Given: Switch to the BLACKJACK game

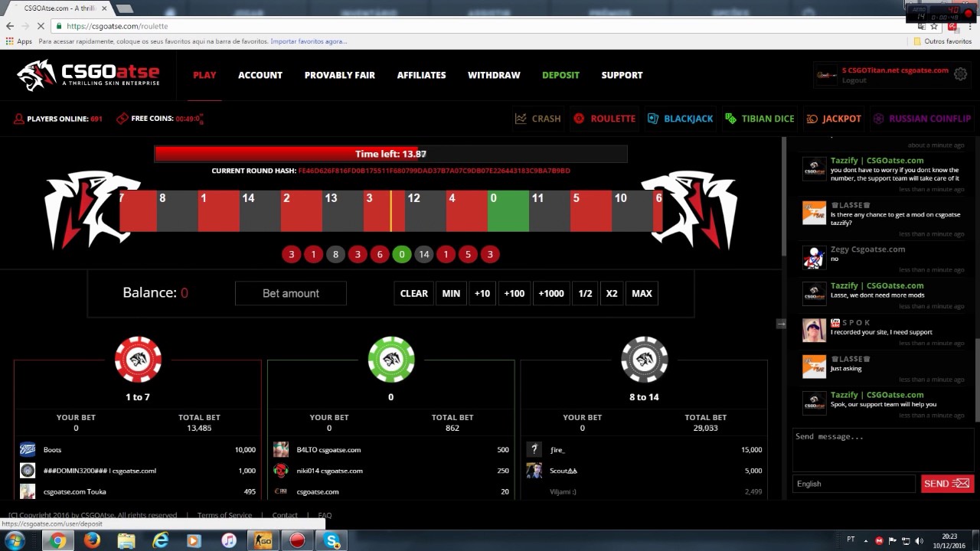Looking at the screenshot, I should click(680, 119).
